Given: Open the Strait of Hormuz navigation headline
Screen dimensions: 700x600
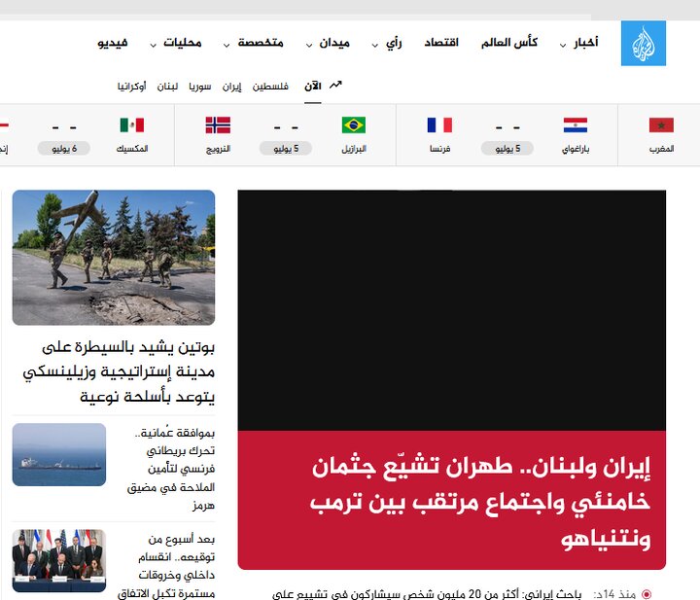Looking at the screenshot, I should tap(171, 469).
